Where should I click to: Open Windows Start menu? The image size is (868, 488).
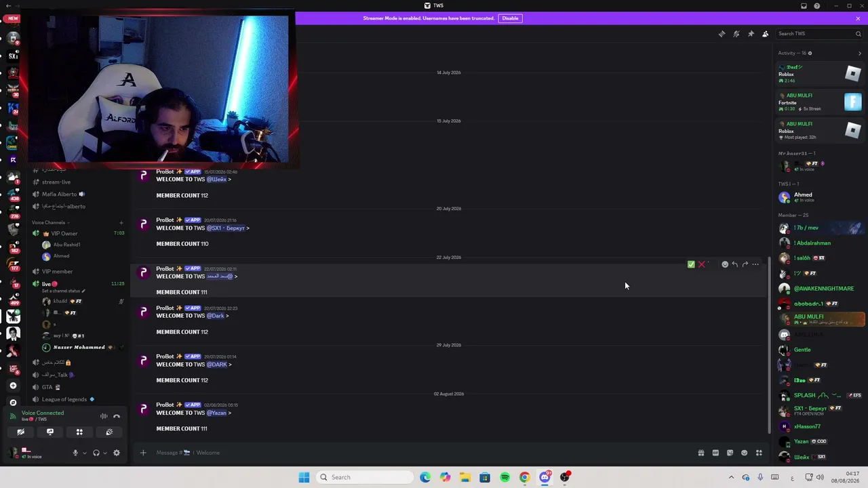coord(304,477)
